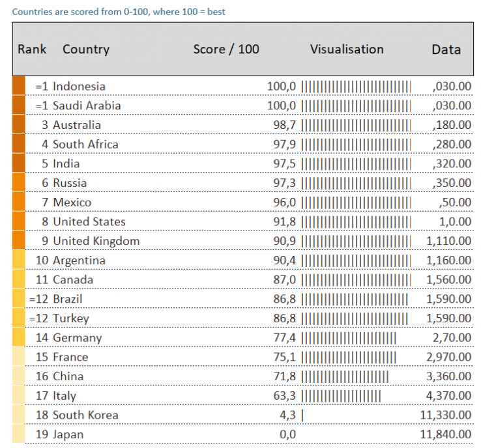Click Russia's score 97,3
Image resolution: width=481 pixels, height=448 pixels.
284,183
